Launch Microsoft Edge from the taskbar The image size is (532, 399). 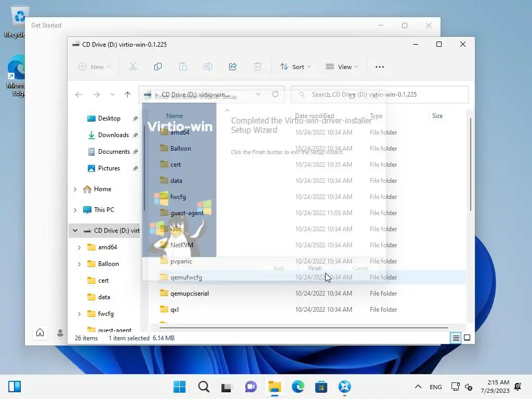pyautogui.click(x=298, y=387)
